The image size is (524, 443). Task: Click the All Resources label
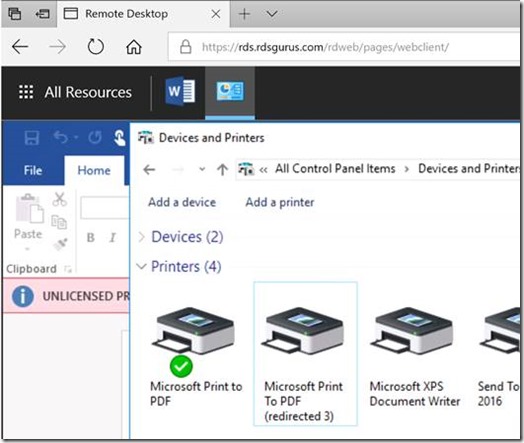point(88,92)
